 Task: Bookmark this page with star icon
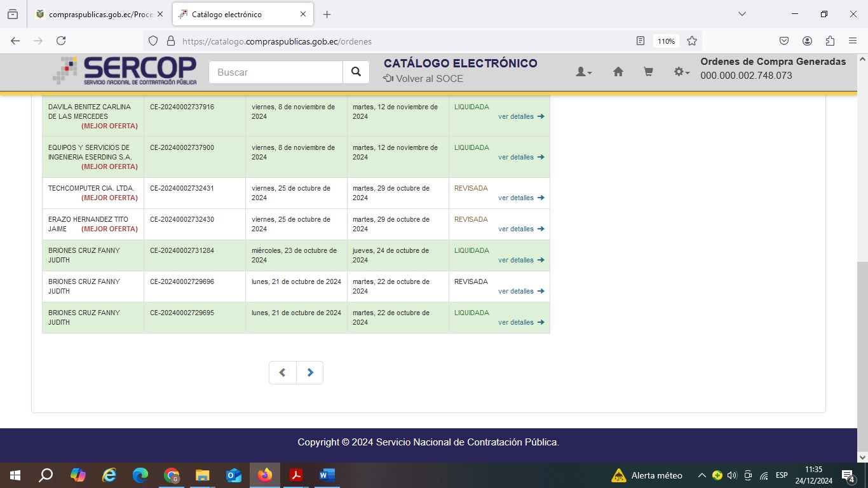coord(692,41)
